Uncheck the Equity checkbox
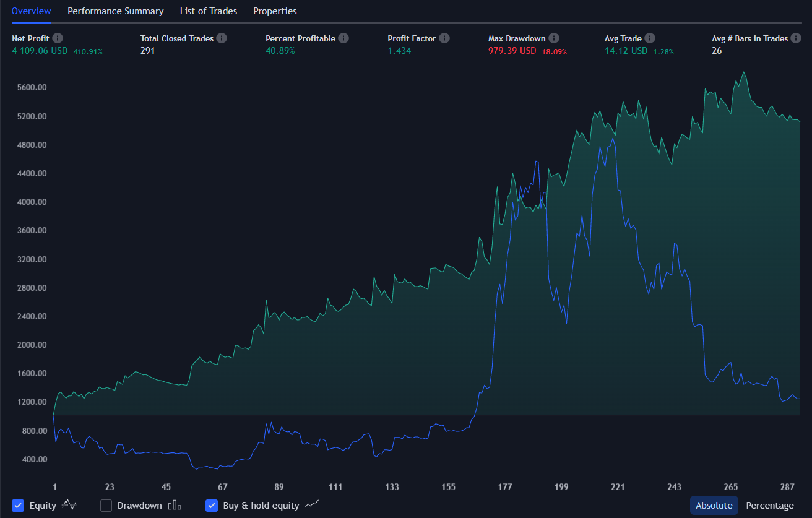Viewport: 812px width, 518px height. [x=18, y=506]
